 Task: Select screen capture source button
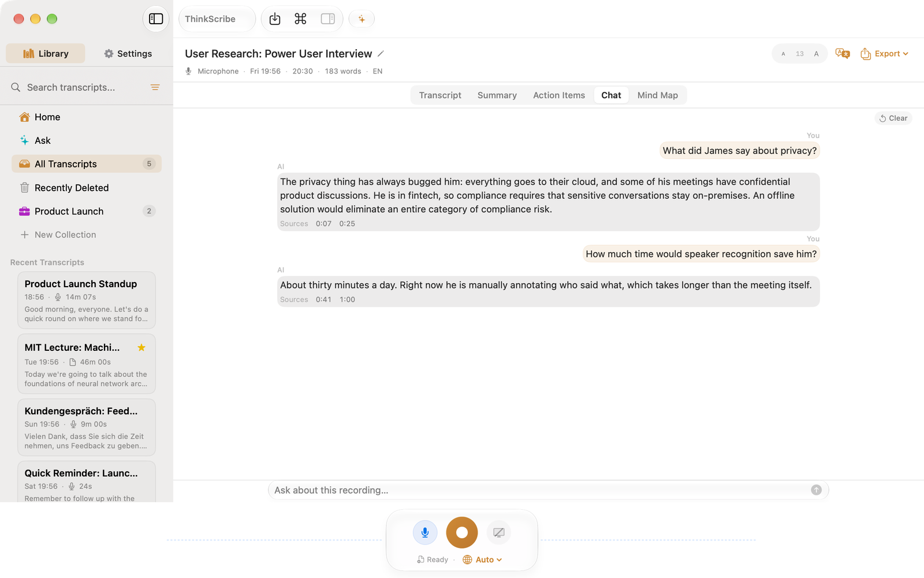[499, 532]
